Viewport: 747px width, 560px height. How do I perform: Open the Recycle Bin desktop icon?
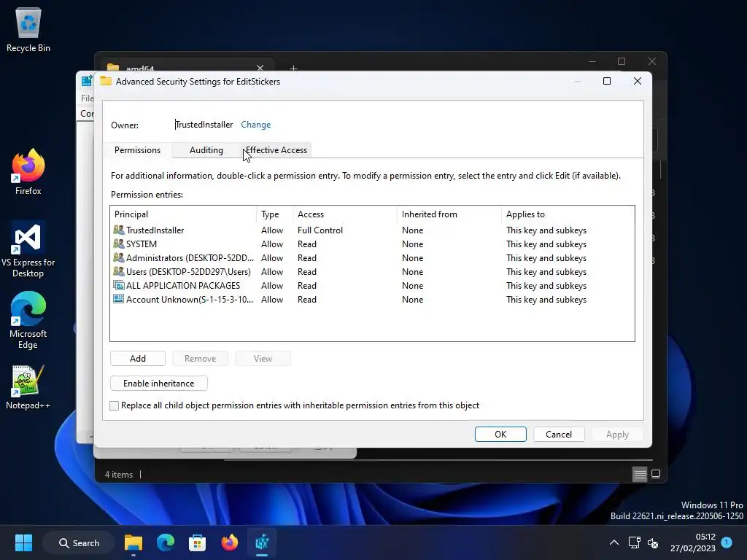(x=28, y=29)
